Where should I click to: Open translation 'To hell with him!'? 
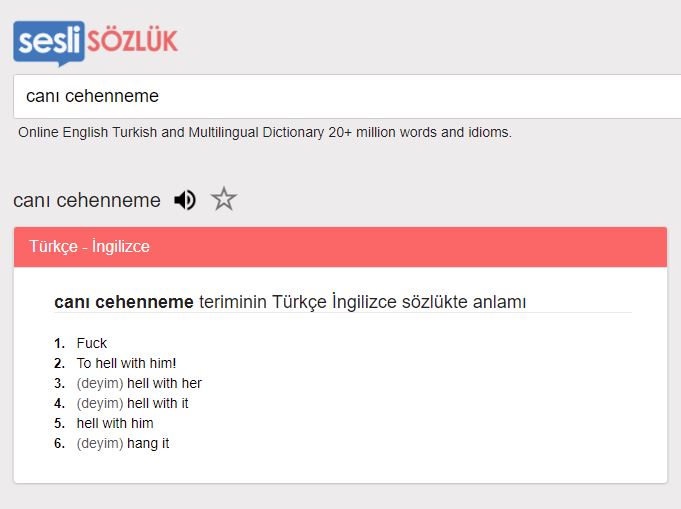pyautogui.click(x=126, y=363)
